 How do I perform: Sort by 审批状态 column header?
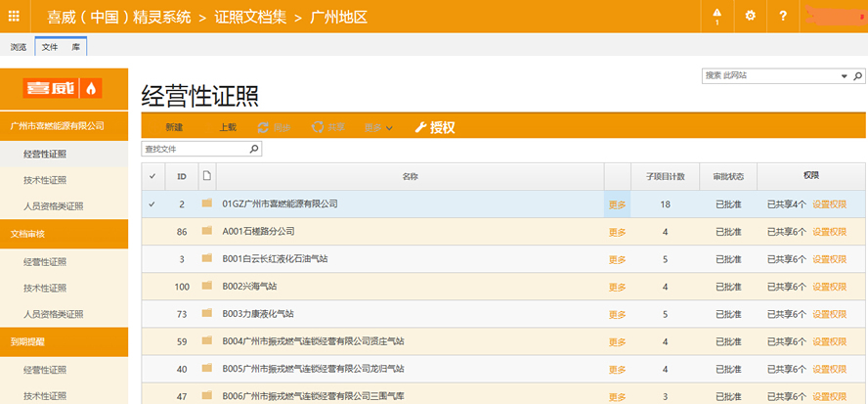click(728, 177)
